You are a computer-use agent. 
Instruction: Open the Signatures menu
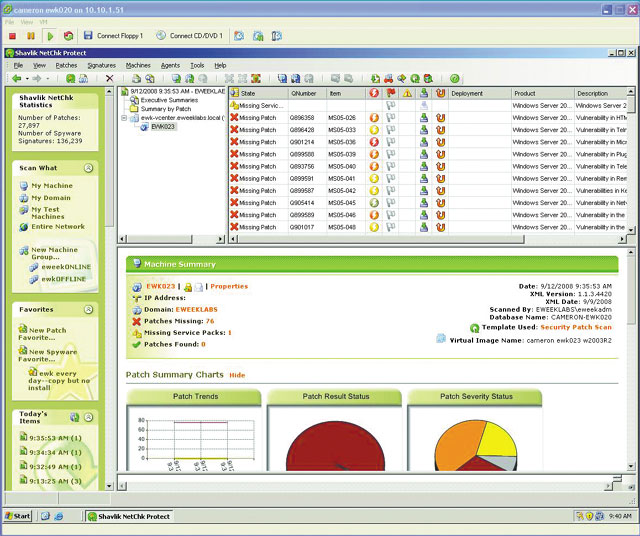tap(102, 65)
